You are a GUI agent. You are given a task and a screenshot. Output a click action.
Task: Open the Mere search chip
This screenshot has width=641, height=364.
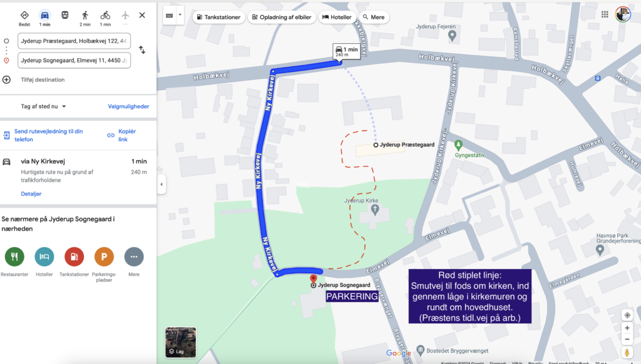tap(374, 17)
